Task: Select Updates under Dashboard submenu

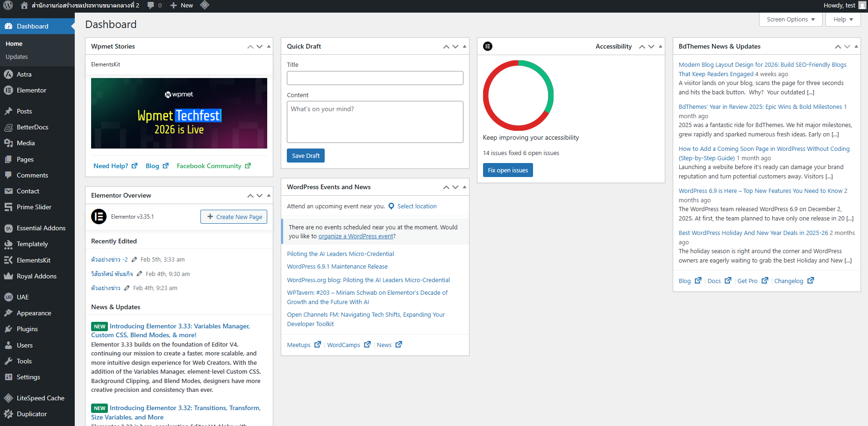Action: 17,57
